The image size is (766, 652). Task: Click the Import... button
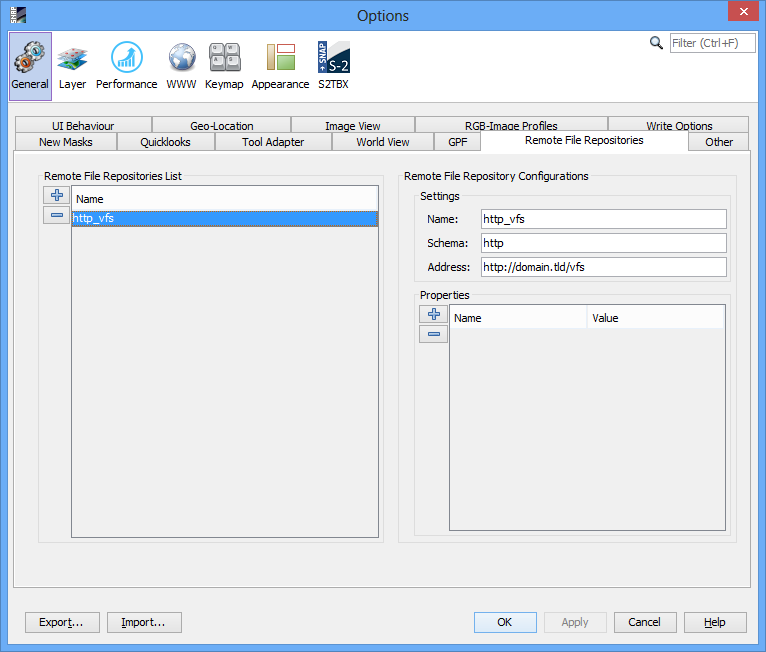pyautogui.click(x=144, y=622)
